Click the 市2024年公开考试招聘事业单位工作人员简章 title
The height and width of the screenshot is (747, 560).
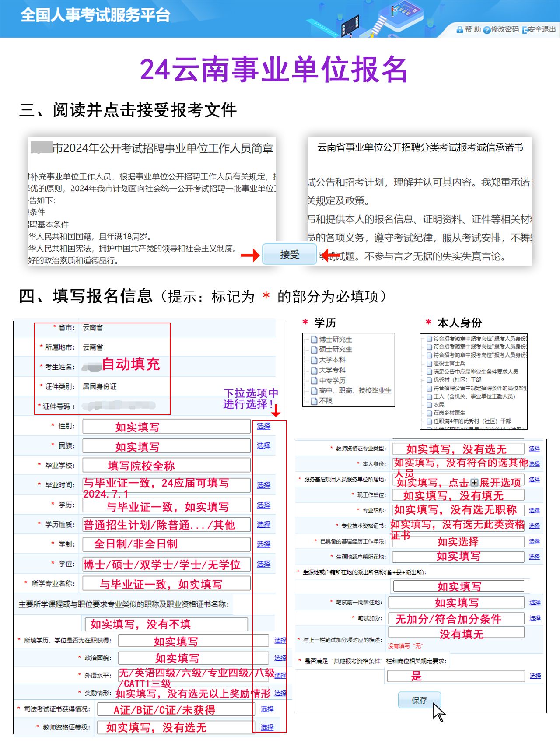click(163, 148)
